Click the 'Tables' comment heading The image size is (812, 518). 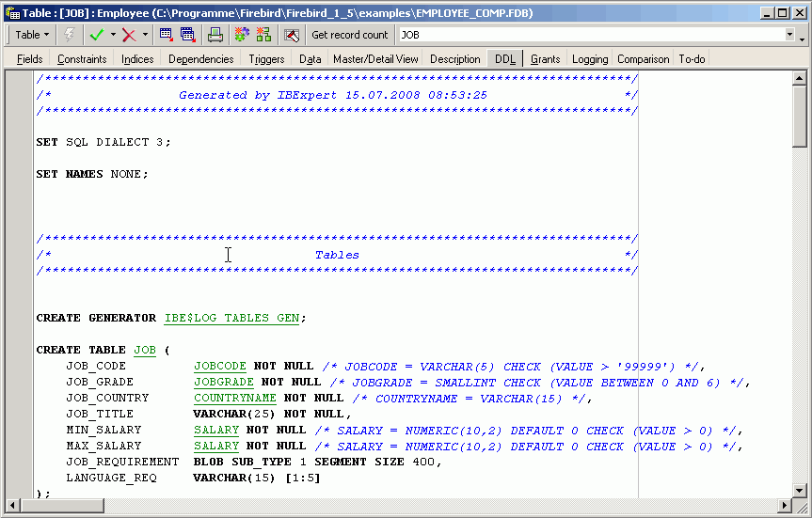tap(337, 255)
